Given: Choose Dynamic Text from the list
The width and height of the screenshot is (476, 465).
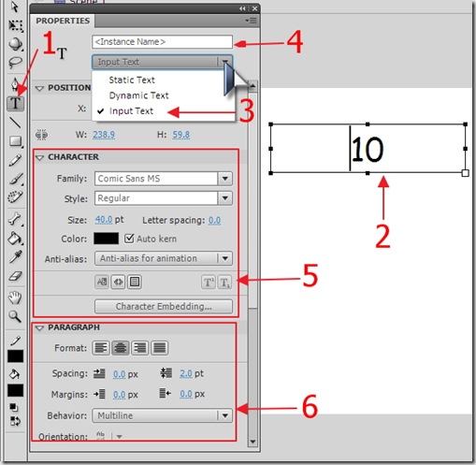Looking at the screenshot, I should point(138,95).
